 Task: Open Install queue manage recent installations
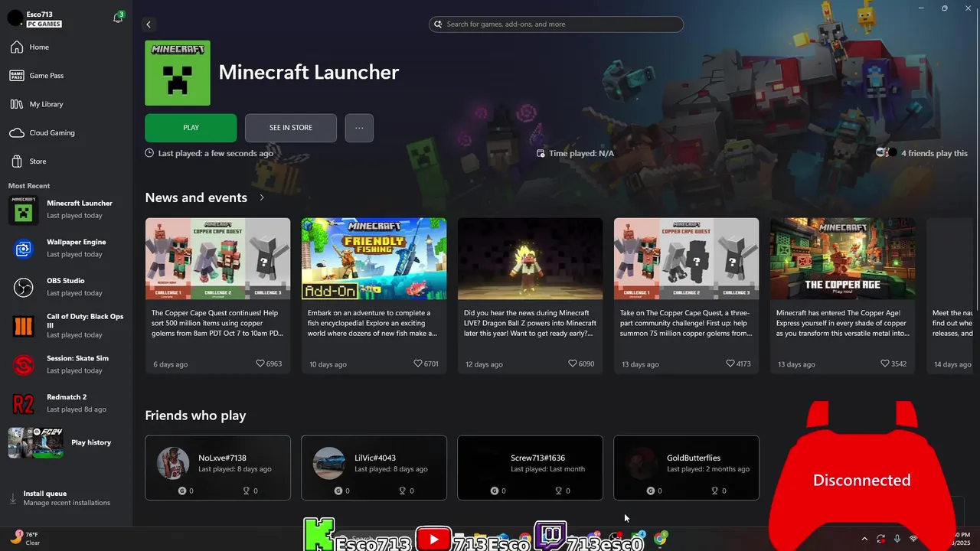click(66, 498)
